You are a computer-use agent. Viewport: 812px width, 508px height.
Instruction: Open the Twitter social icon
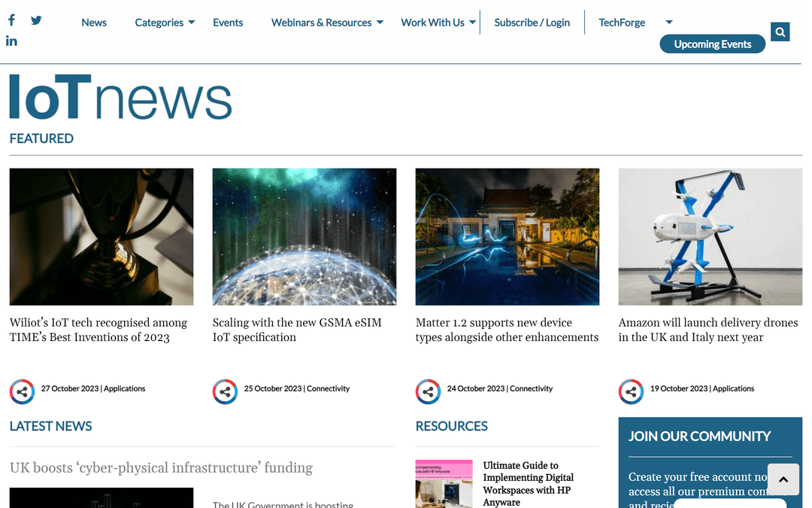point(36,20)
